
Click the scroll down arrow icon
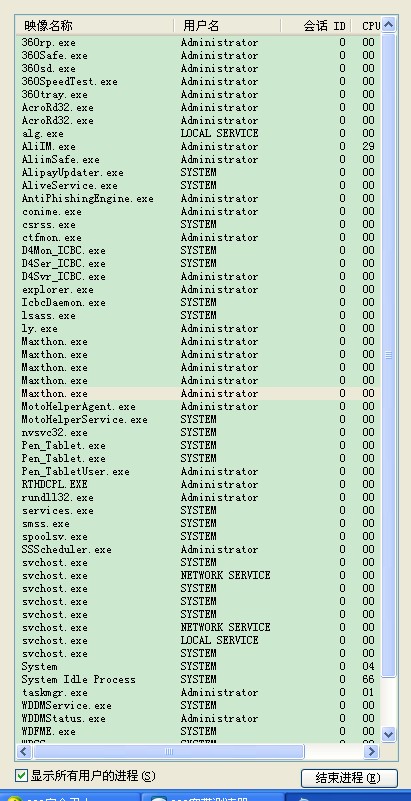[x=389, y=735]
